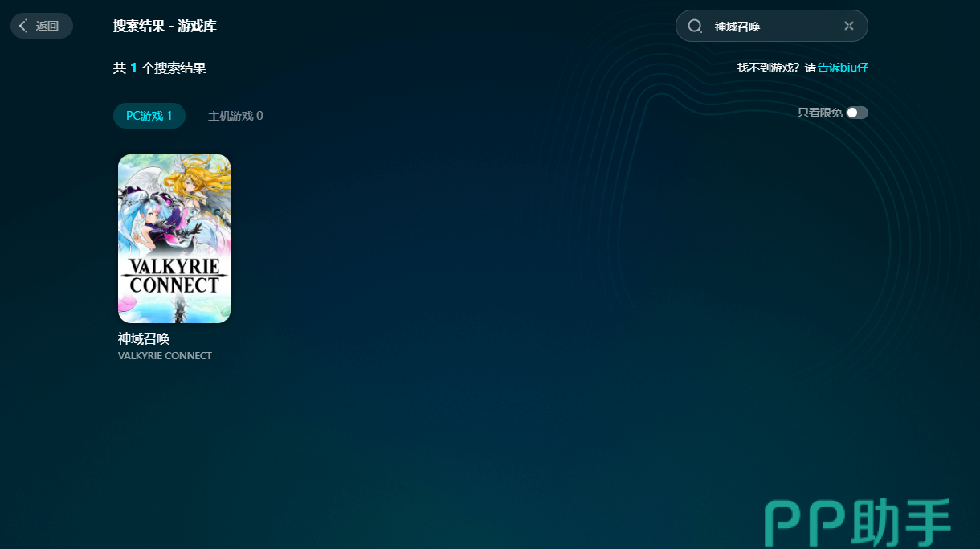
Task: Enable the 只看限免 toggle switch
Action: click(856, 113)
